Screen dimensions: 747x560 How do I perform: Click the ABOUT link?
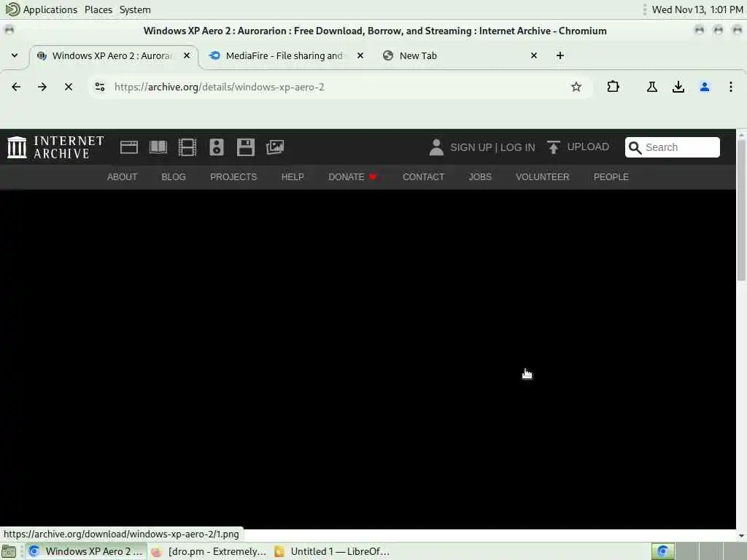tap(122, 176)
